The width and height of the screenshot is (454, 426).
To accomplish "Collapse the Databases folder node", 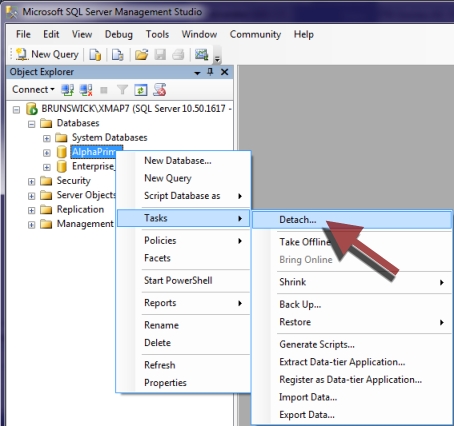I will point(32,124).
